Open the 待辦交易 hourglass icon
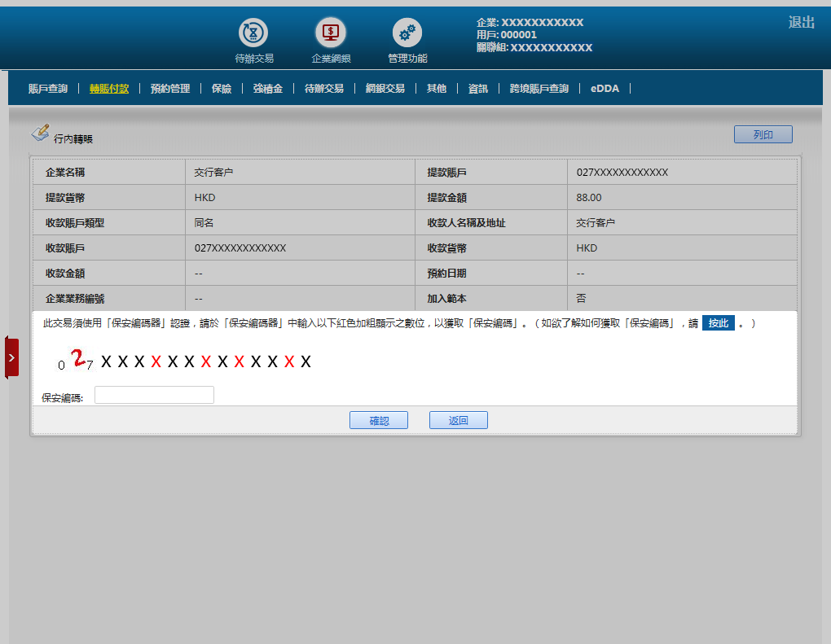The image size is (831, 644). 253,33
